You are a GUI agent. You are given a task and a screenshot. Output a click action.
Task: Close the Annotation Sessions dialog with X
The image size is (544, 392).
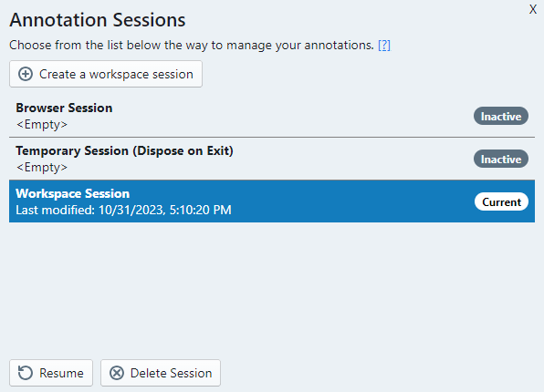pos(533,9)
